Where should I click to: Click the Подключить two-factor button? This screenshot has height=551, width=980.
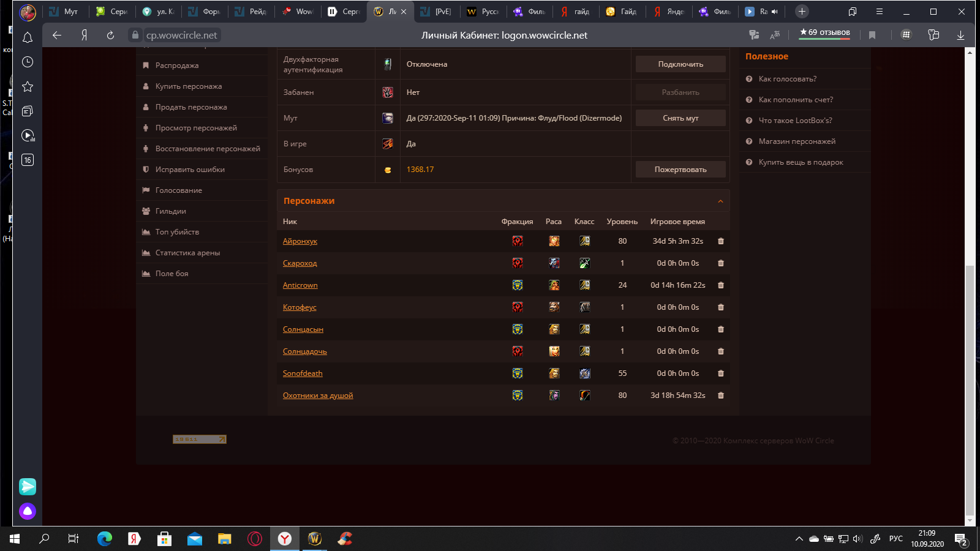680,64
